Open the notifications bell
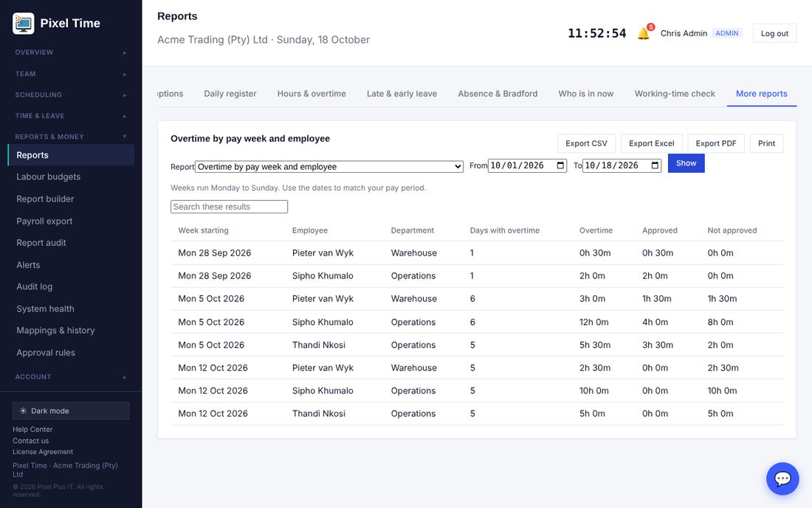This screenshot has width=812, height=508. point(644,33)
